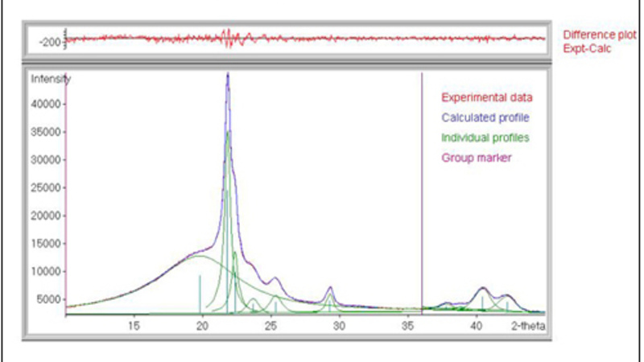Click the teal peak position marker near 20 degrees
The height and width of the screenshot is (362, 644).
point(200,294)
